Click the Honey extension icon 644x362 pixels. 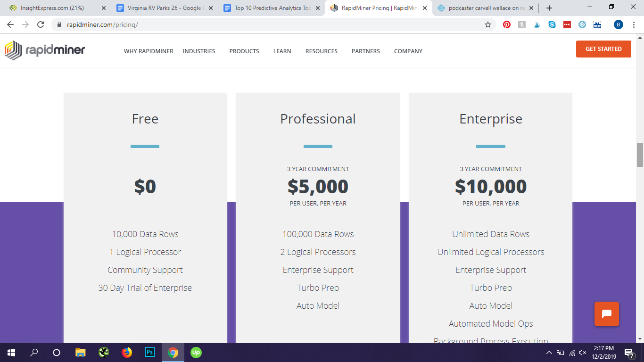tap(522, 25)
